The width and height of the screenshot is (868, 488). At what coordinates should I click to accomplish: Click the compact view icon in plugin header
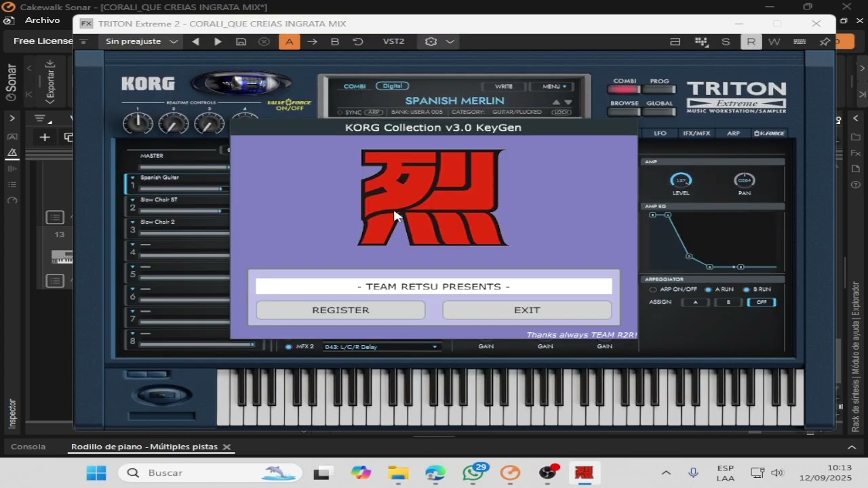(x=675, y=41)
